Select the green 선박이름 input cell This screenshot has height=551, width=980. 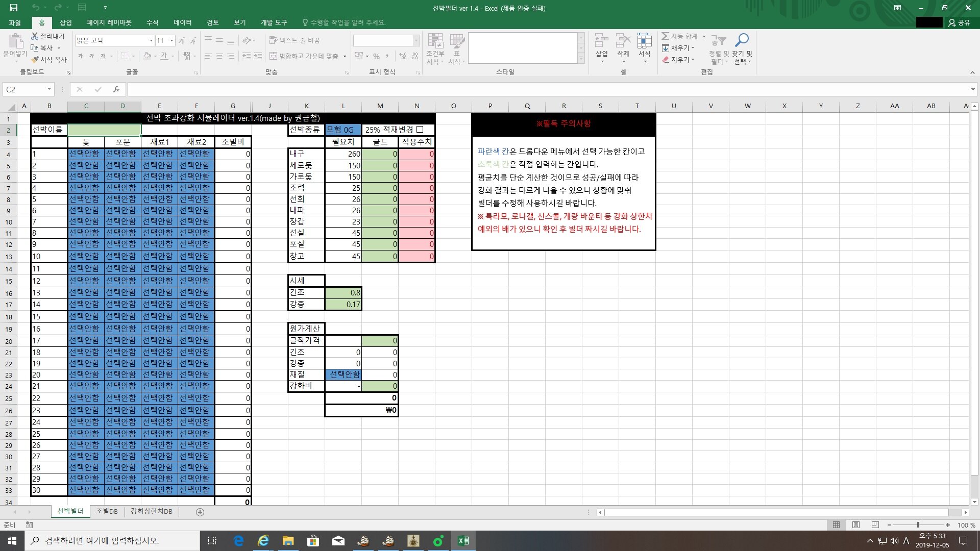click(105, 130)
